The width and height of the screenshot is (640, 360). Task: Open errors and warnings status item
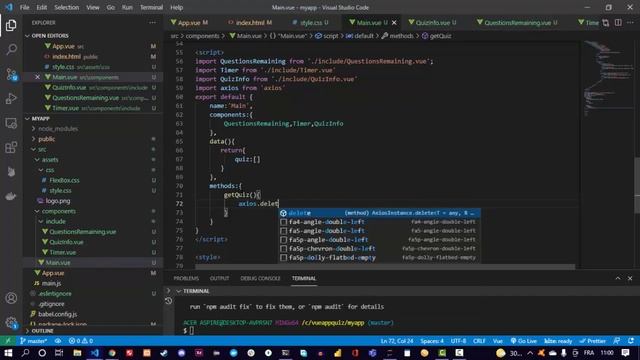(81, 341)
